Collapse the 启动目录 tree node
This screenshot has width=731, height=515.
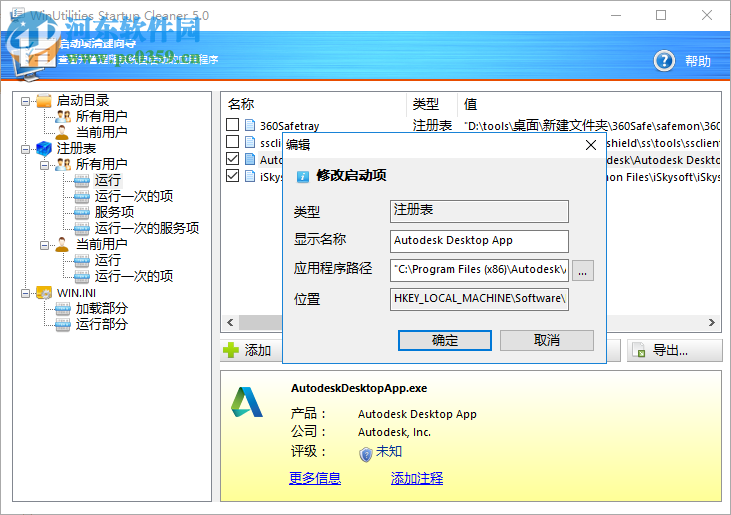(26, 101)
